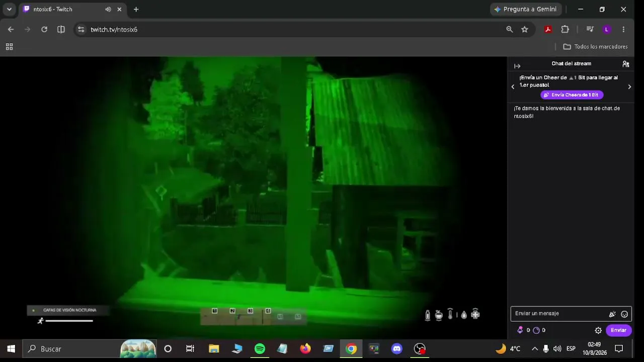Image resolution: width=644 pixels, height=362 pixels.
Task: Open the apps grid in bookmarks bar
Action: 9,47
